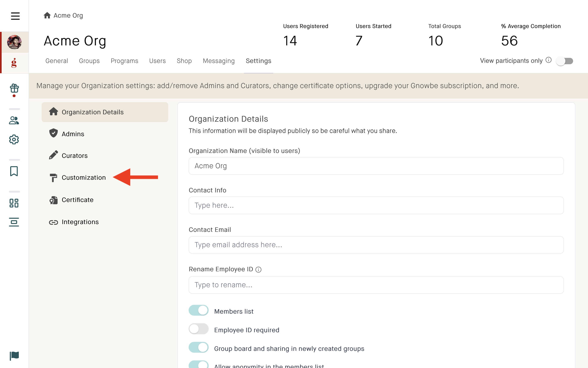The image size is (588, 368).
Task: Open the gift box icon in sidebar
Action: [x=14, y=88]
